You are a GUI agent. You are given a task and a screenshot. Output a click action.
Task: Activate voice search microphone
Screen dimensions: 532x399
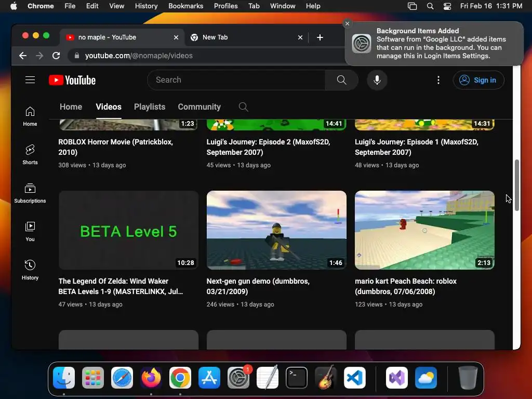tap(377, 79)
